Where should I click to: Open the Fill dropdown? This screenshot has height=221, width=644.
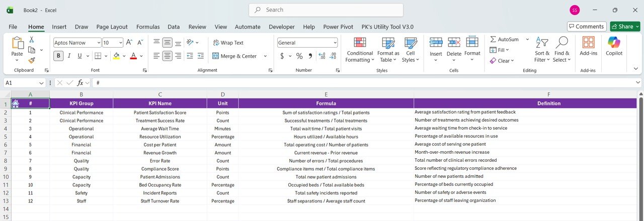point(499,50)
